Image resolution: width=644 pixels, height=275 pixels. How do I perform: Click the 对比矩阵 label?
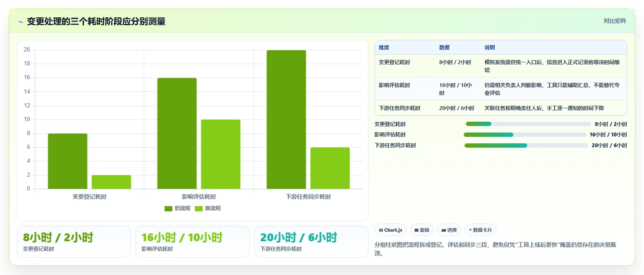click(x=615, y=21)
